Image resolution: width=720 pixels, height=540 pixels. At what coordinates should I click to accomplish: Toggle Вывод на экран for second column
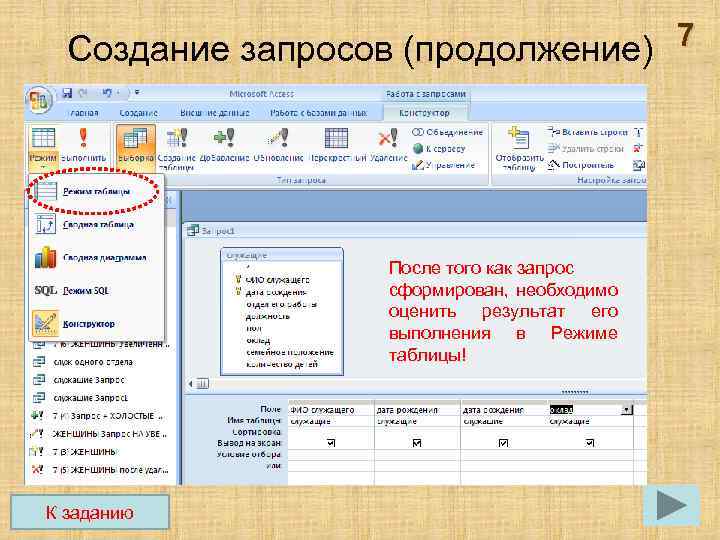pyautogui.click(x=417, y=443)
